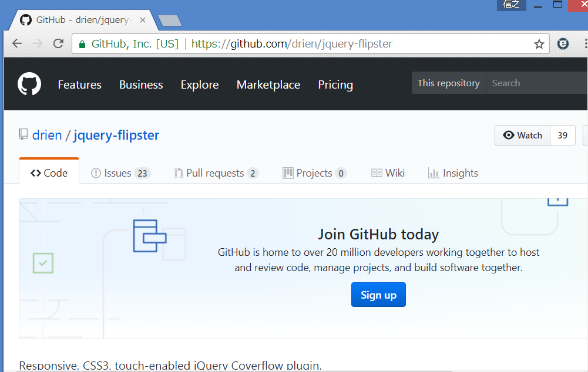This screenshot has height=372, width=588.
Task: Open the Explore menu item
Action: pos(200,84)
